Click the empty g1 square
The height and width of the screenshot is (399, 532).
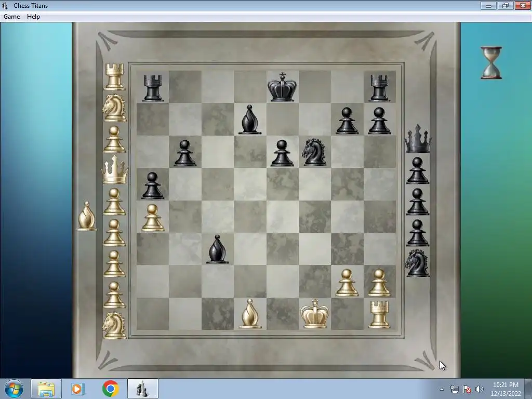click(347, 314)
